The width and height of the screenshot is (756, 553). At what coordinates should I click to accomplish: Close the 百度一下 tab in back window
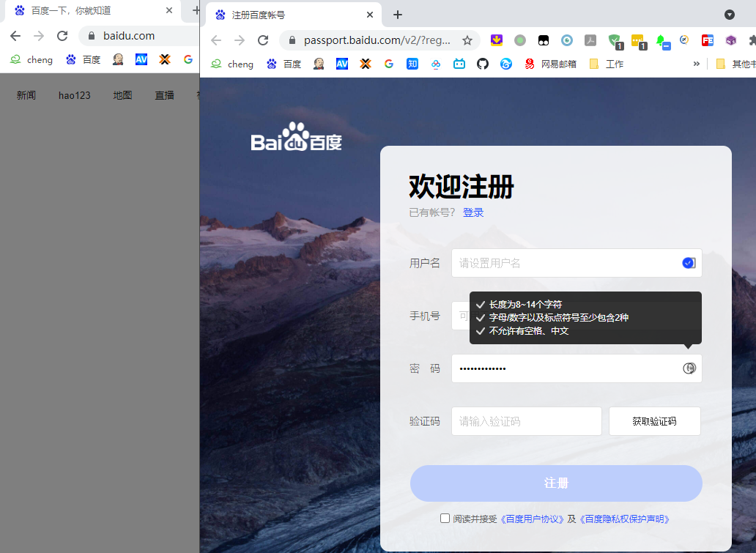point(168,10)
